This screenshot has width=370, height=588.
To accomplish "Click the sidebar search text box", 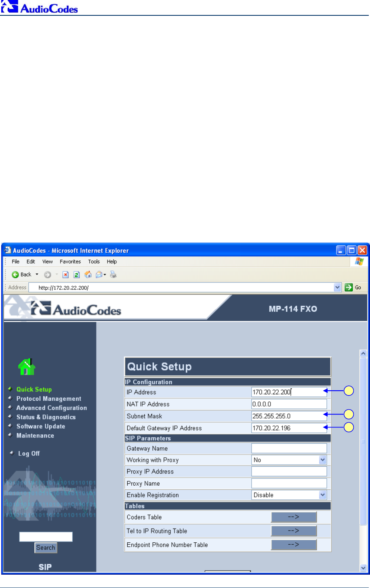I will pyautogui.click(x=46, y=537).
